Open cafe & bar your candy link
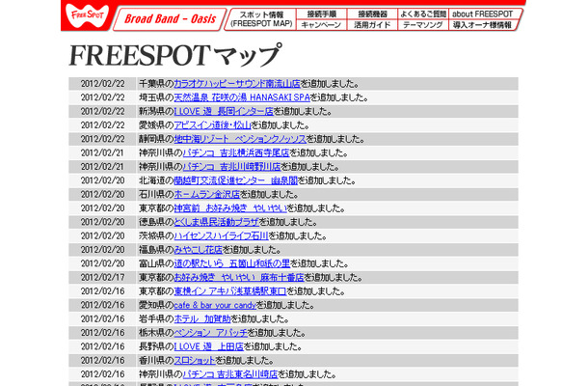588x386 pixels. [x=215, y=305]
